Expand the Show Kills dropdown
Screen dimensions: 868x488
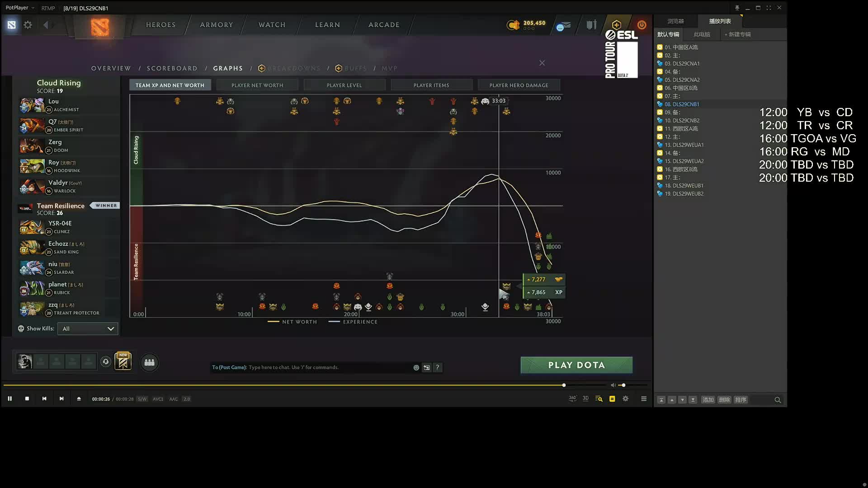click(x=88, y=328)
